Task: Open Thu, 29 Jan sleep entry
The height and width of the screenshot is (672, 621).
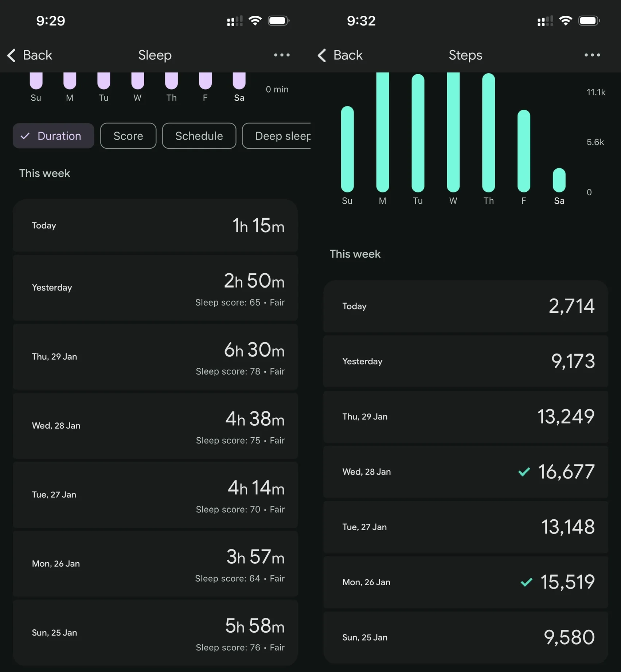Action: (x=155, y=357)
